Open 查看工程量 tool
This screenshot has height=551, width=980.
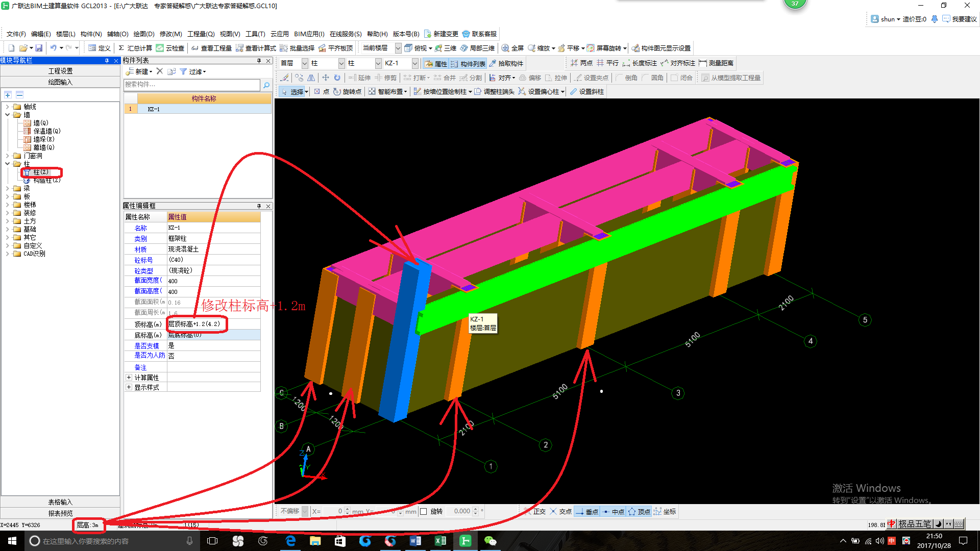pyautogui.click(x=211, y=48)
